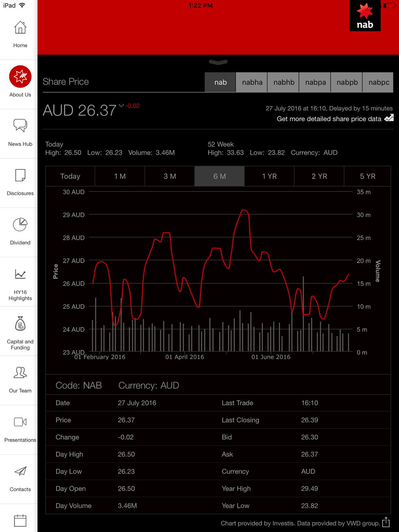Switch the chart to the 2 YR range
The width and height of the screenshot is (399, 532).
(319, 176)
